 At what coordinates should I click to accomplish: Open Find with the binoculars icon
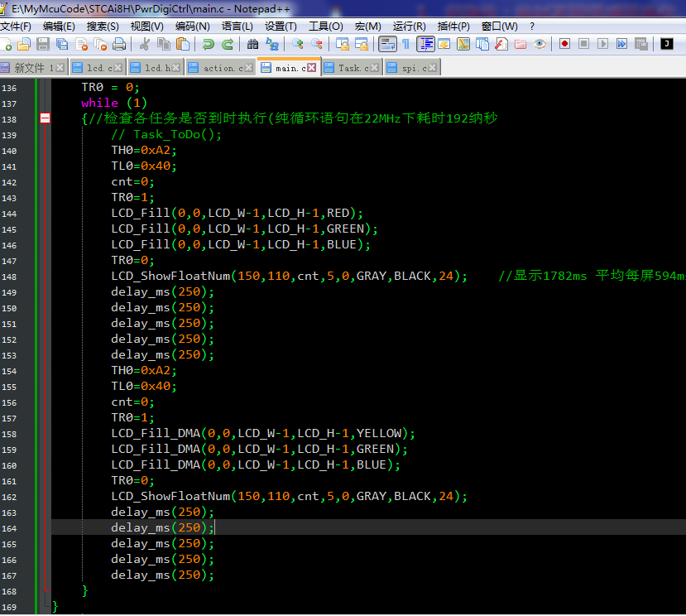click(x=252, y=44)
